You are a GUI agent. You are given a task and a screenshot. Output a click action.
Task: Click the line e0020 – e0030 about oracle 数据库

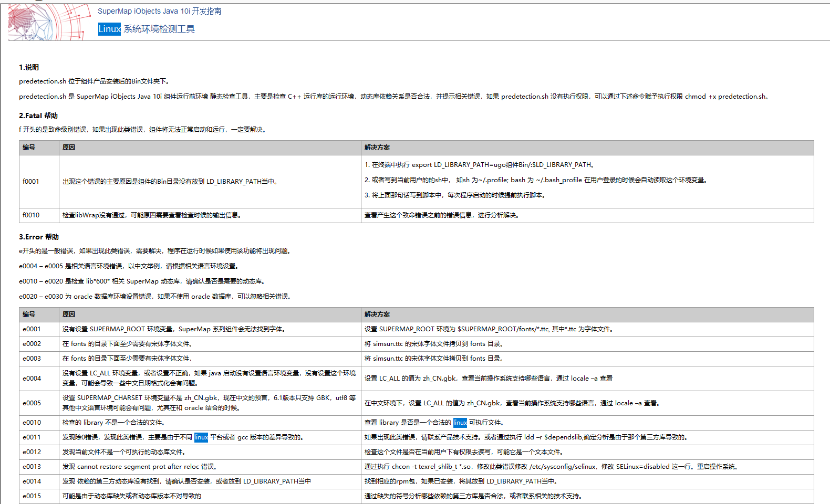[x=156, y=297]
